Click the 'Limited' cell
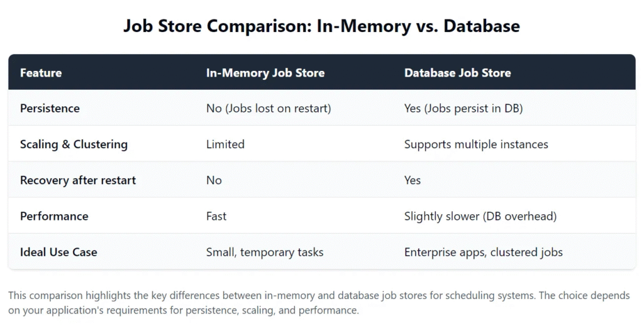Image resolution: width=644 pixels, height=331 pixels. [x=225, y=144]
